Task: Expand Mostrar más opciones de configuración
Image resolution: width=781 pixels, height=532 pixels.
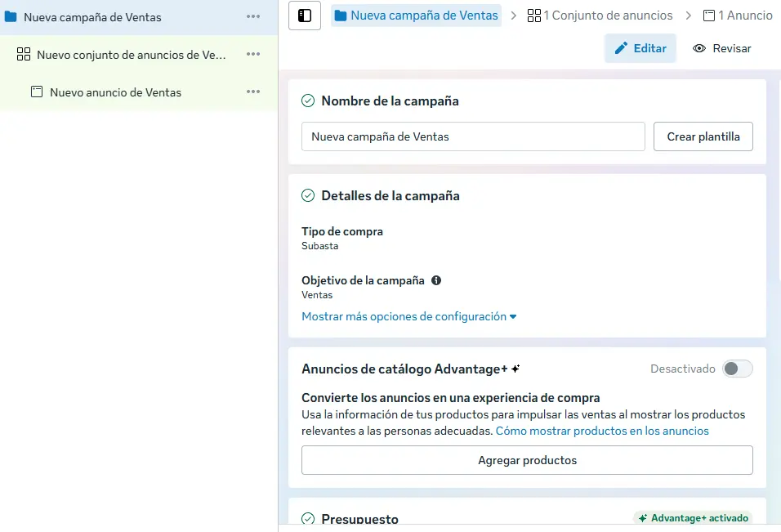Action: [408, 316]
